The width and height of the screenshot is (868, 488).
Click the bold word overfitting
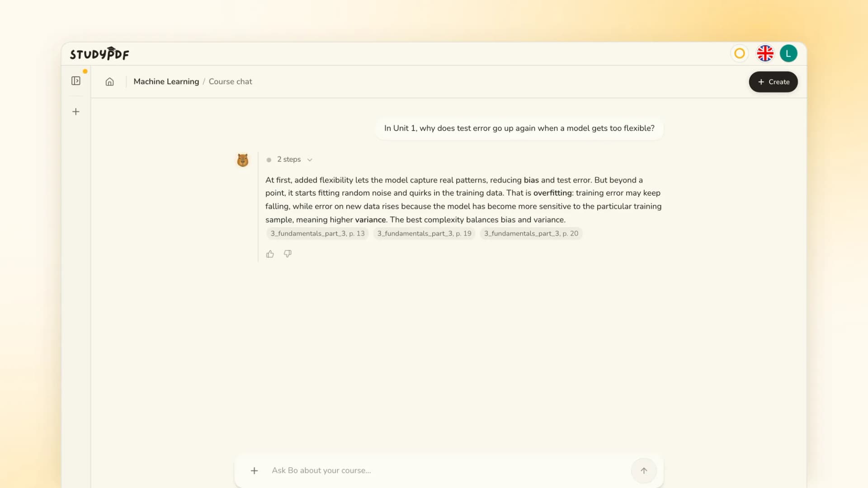(x=552, y=193)
